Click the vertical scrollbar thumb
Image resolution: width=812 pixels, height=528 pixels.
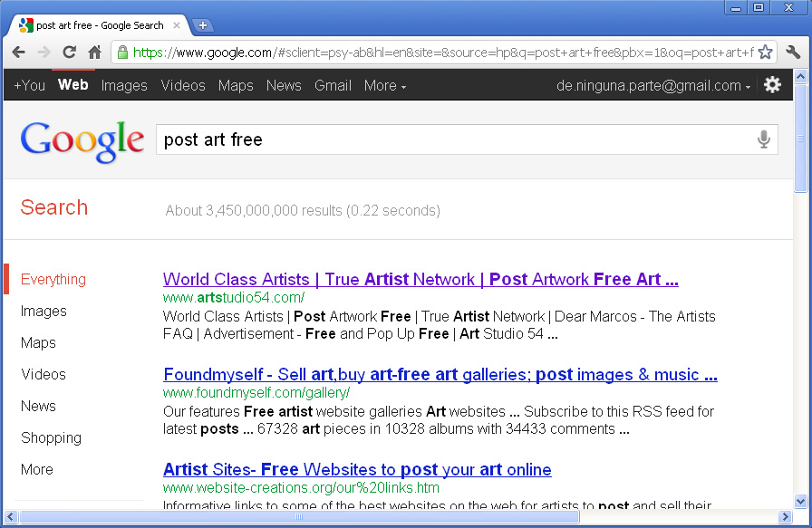click(800, 139)
